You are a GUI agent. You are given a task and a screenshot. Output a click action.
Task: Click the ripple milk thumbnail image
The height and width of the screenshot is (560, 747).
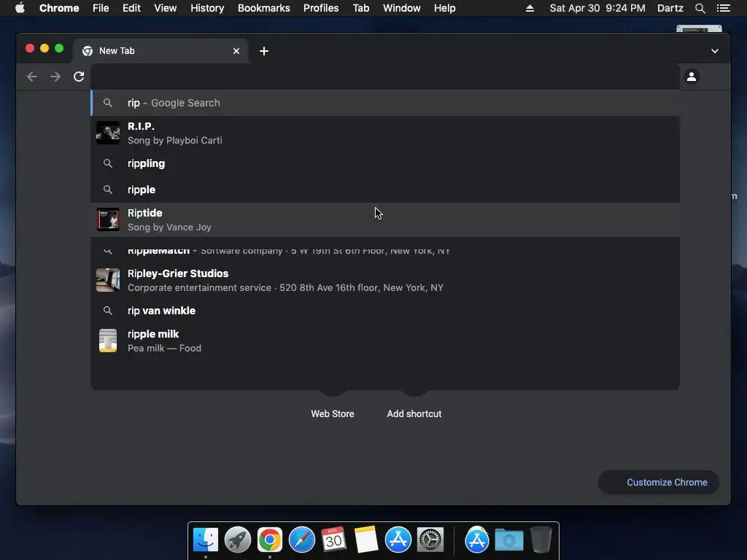click(x=108, y=341)
